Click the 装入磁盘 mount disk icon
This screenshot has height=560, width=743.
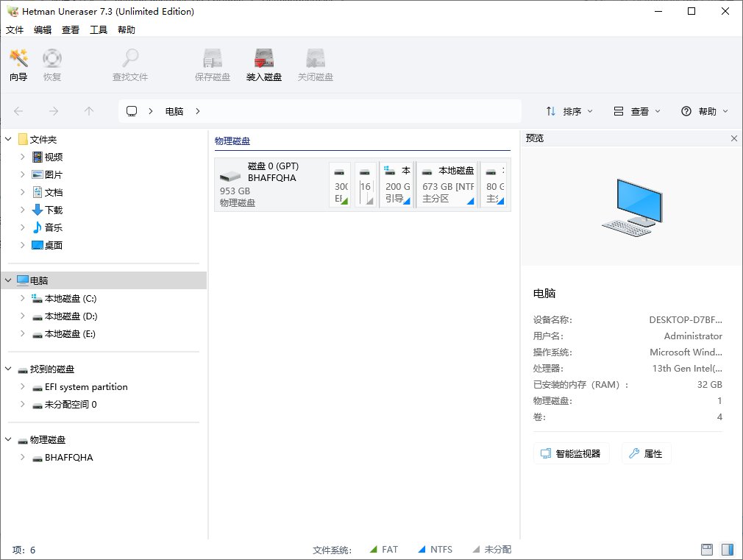click(x=264, y=65)
